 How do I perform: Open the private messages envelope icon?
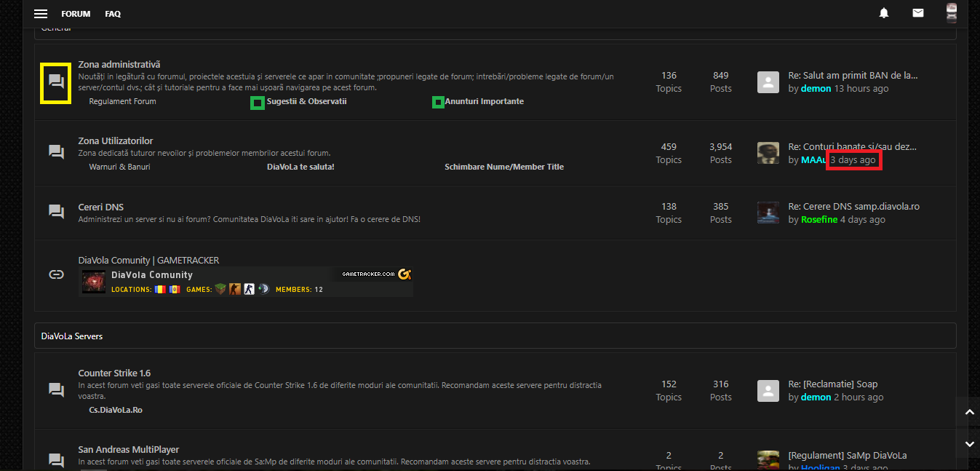pyautogui.click(x=917, y=13)
